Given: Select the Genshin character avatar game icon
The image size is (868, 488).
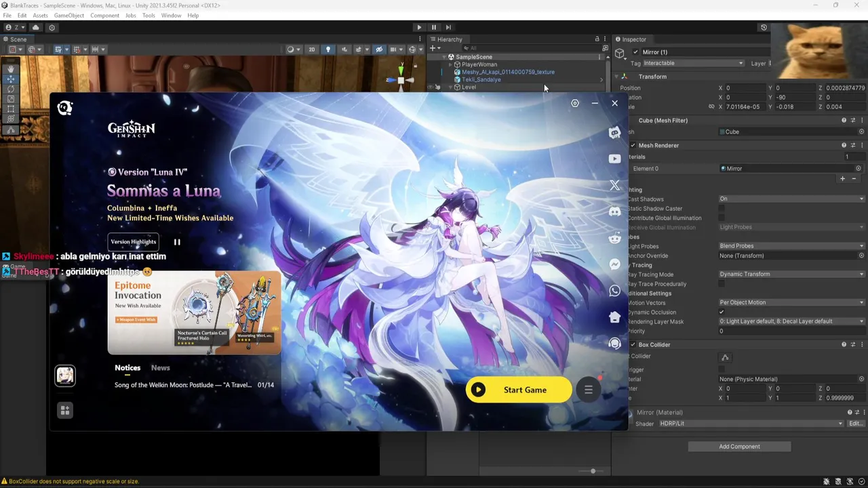Looking at the screenshot, I should (x=65, y=375).
